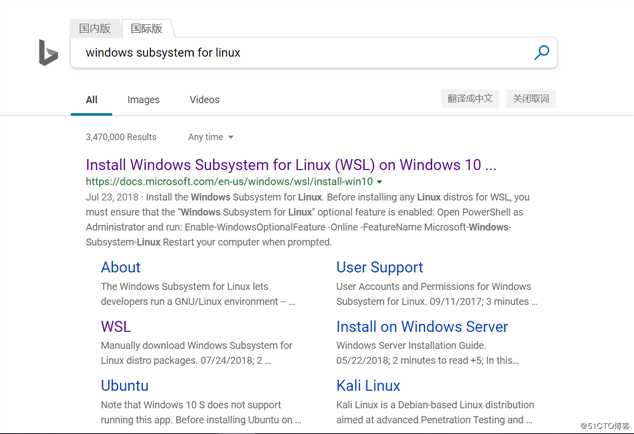Click the 翻译成中文 button
This screenshot has width=634, height=434.
click(470, 98)
